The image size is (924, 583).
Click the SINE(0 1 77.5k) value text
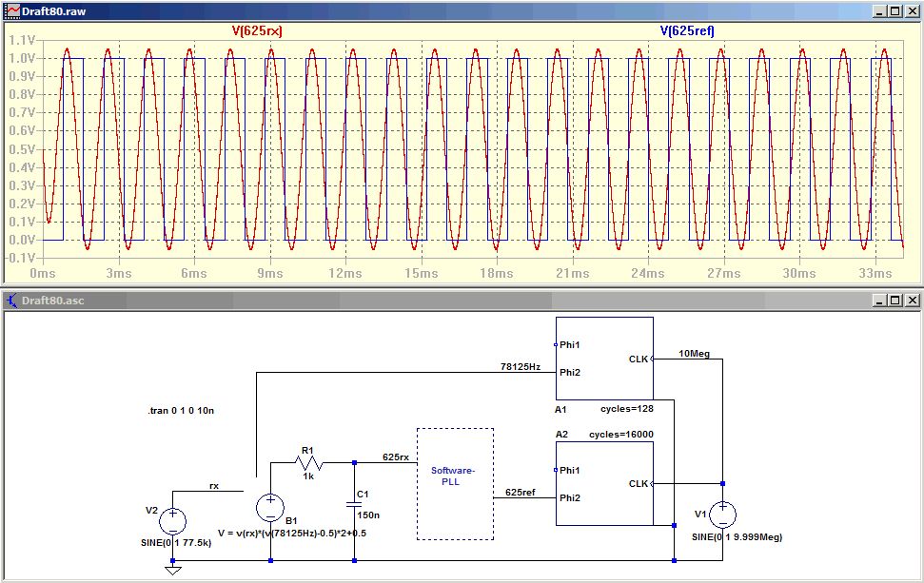click(x=176, y=542)
